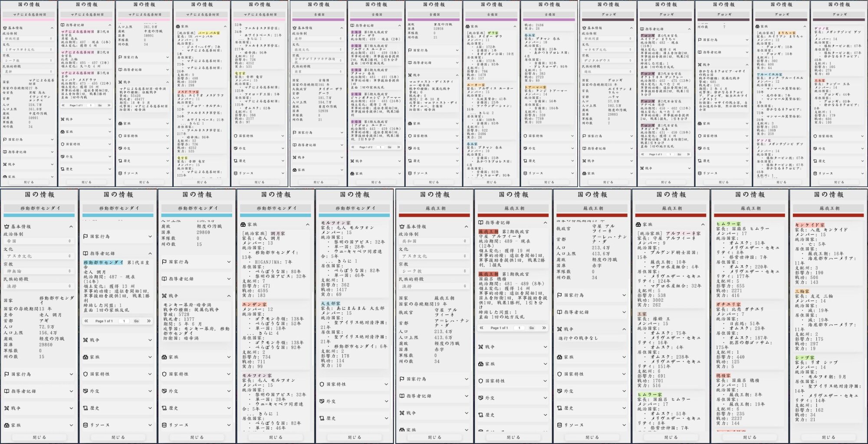Image resolution: width=868 pixels, height=444 pixels.
Task: Click page number field in マナによる慈善財団 pagination
Action: (91, 105)
